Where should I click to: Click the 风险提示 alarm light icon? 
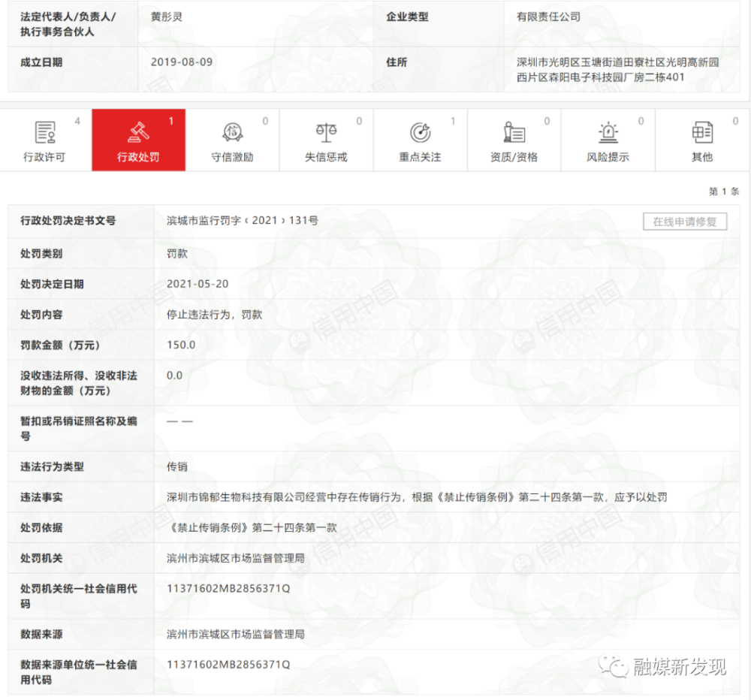point(608,132)
